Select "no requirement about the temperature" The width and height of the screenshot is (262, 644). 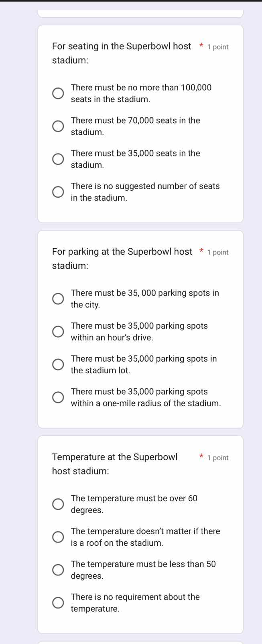click(58, 602)
